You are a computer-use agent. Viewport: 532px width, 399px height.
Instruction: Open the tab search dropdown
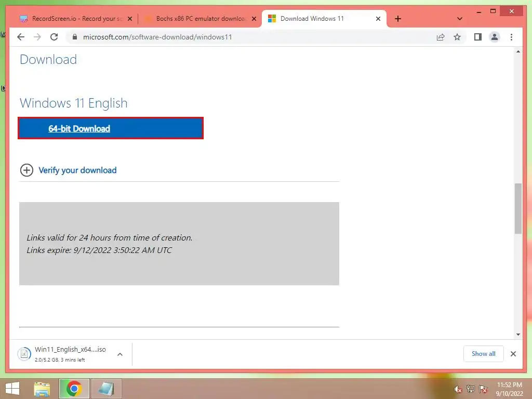click(x=460, y=19)
